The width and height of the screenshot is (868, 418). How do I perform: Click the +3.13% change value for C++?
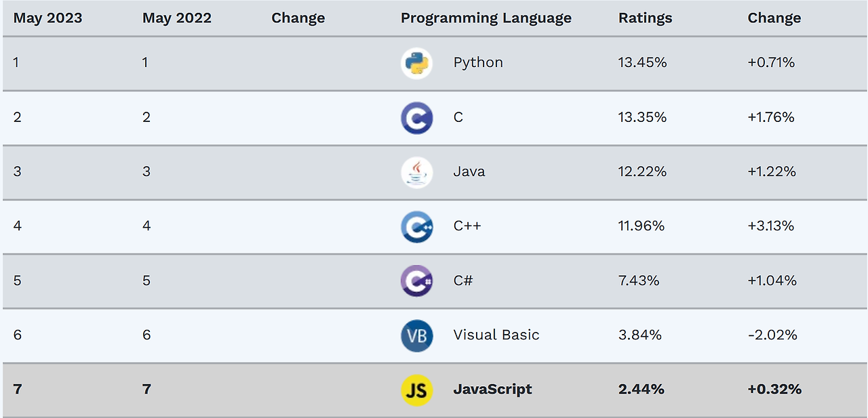point(772,226)
